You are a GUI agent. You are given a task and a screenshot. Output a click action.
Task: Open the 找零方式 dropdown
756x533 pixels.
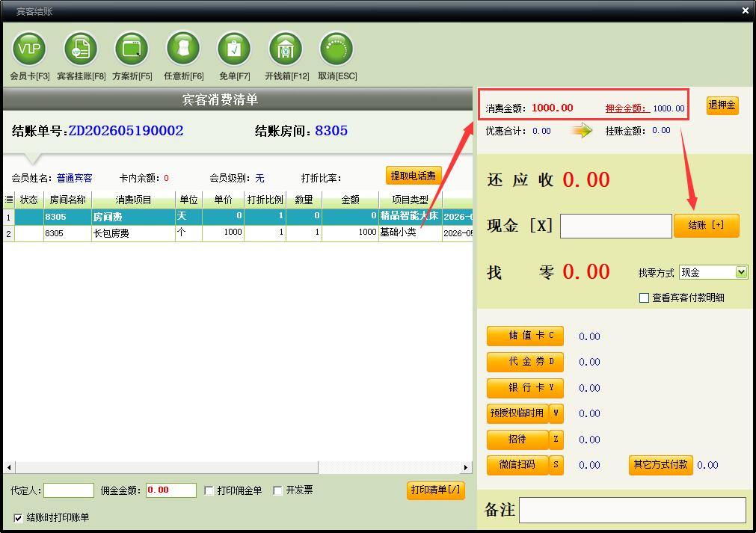pos(742,272)
